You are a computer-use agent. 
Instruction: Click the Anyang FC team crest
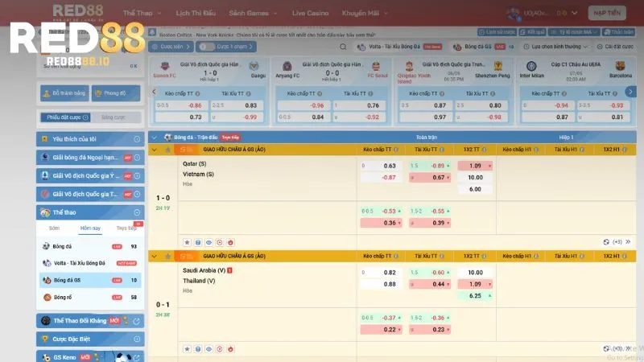[287, 66]
